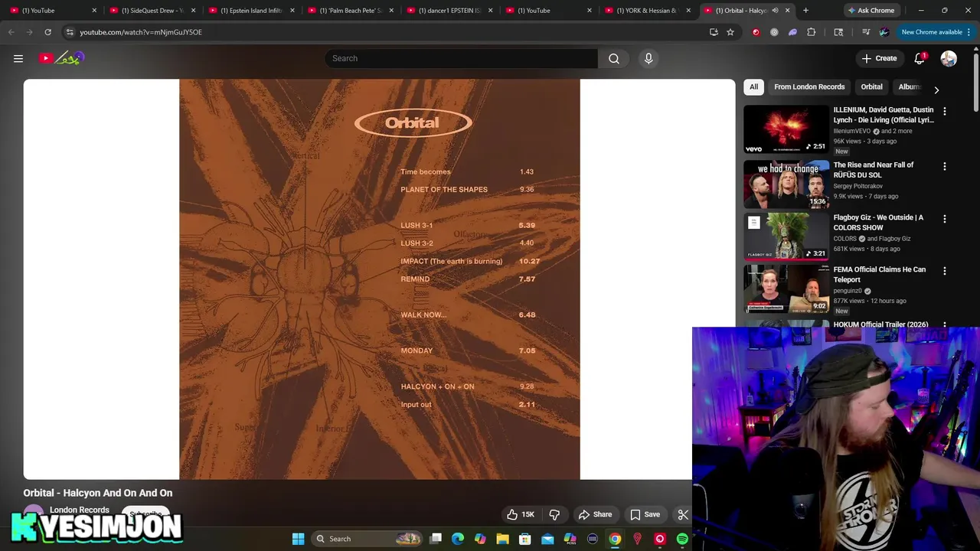
Task: Open the Rise and Near Fall of RÜFÜS DU SOL title
Action: [x=874, y=170]
